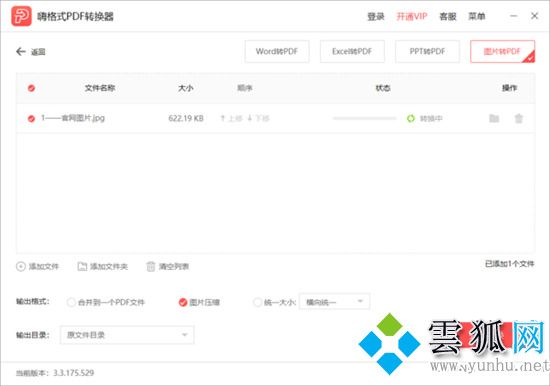Switch to the PPT转PDF tab

tap(427, 52)
